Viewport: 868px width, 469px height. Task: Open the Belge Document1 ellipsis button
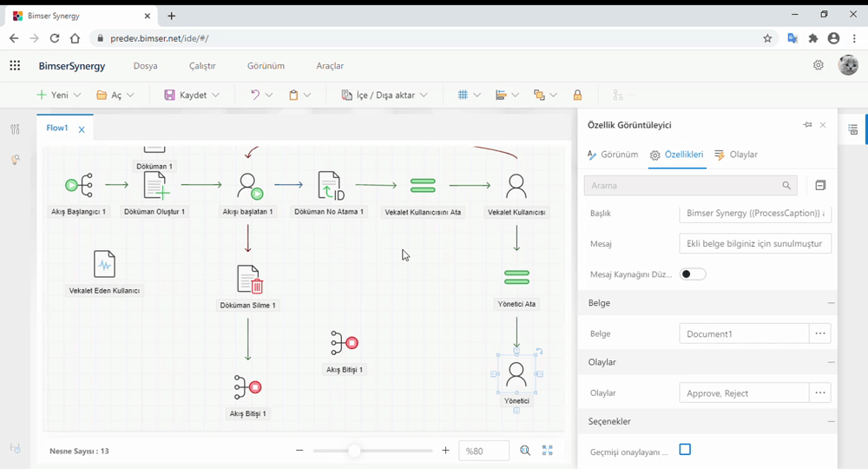(x=820, y=334)
